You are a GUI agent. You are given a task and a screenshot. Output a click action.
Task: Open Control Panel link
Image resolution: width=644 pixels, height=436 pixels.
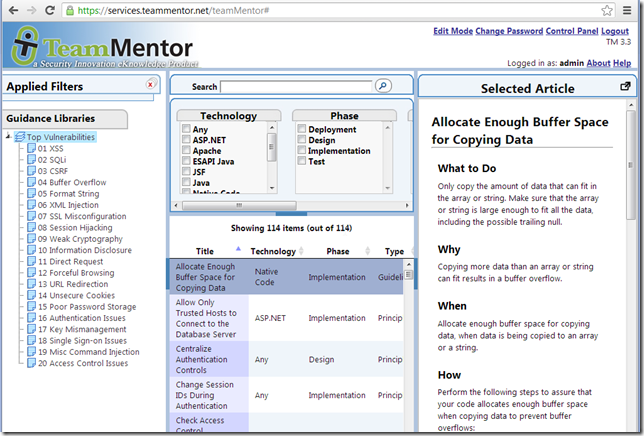[572, 31]
